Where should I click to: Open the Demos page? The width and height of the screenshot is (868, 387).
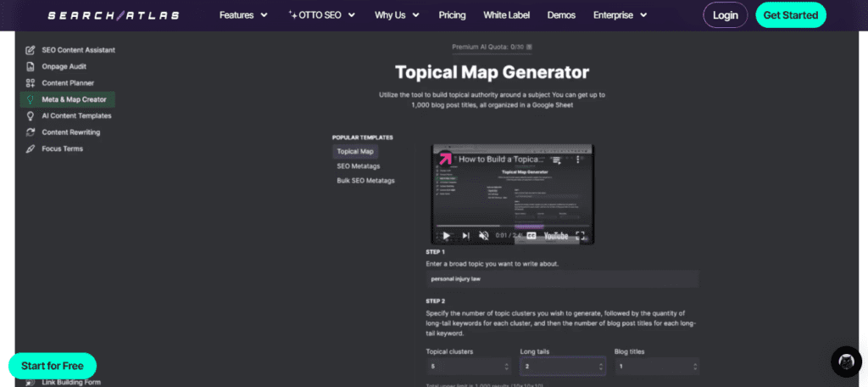tap(561, 15)
